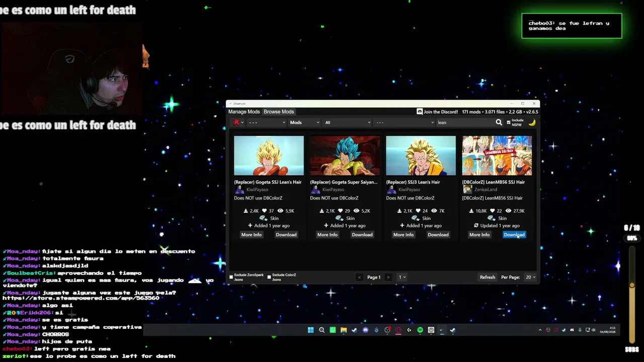Click the steampowered store link in chat

tap(81, 298)
